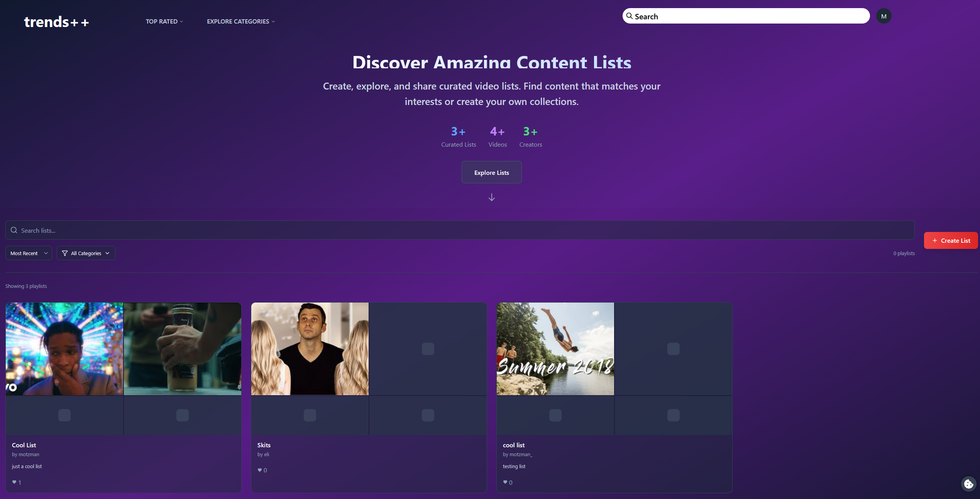
Task: Click the heart icon on the Skits playlist
Action: click(x=259, y=470)
